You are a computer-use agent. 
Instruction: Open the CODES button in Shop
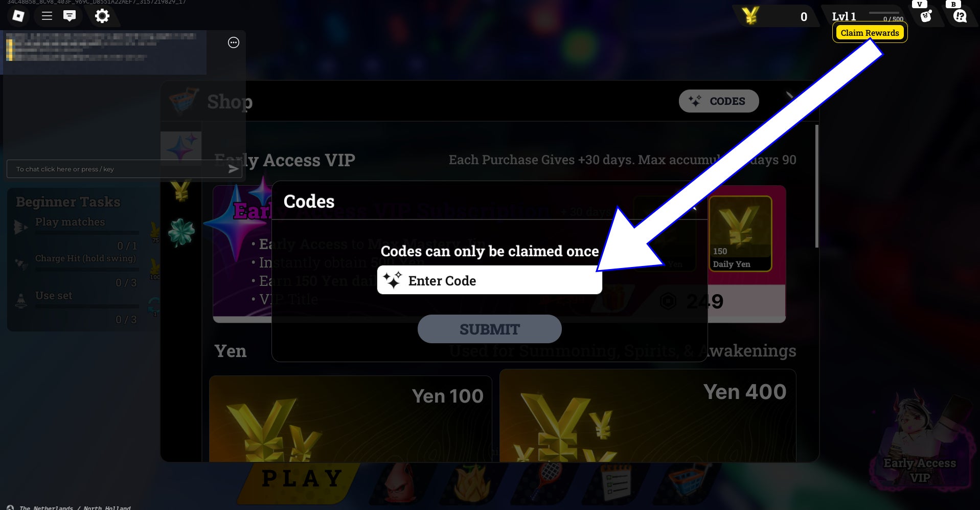coord(718,101)
